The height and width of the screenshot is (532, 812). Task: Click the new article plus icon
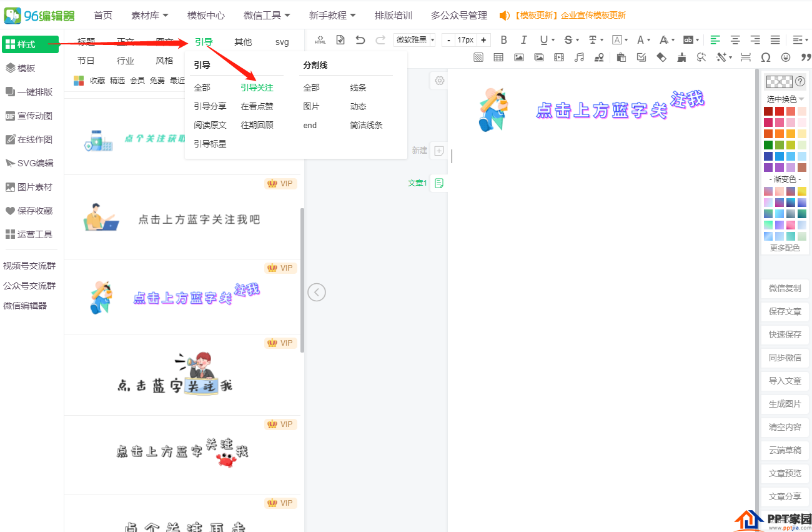(x=439, y=151)
